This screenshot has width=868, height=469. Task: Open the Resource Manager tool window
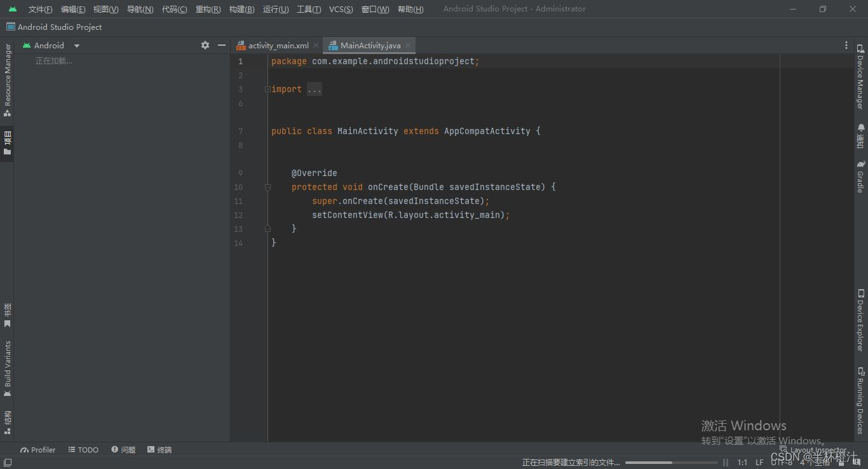tap(7, 79)
